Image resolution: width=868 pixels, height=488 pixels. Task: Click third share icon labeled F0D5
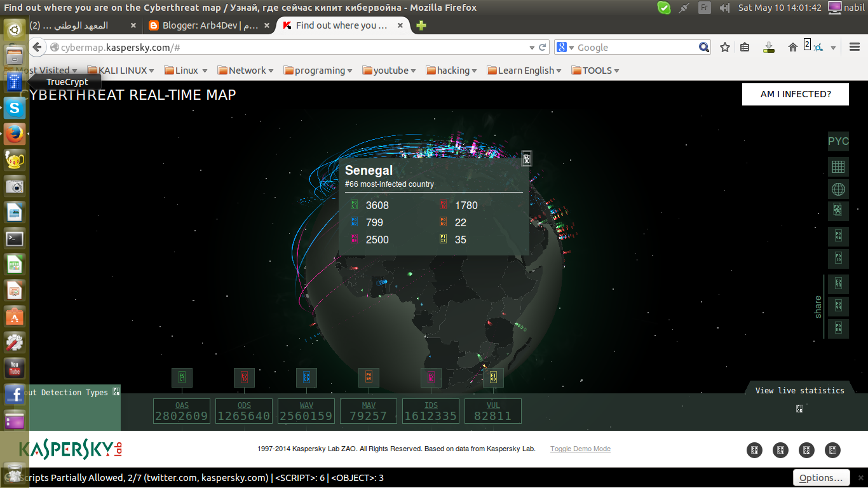tap(838, 329)
